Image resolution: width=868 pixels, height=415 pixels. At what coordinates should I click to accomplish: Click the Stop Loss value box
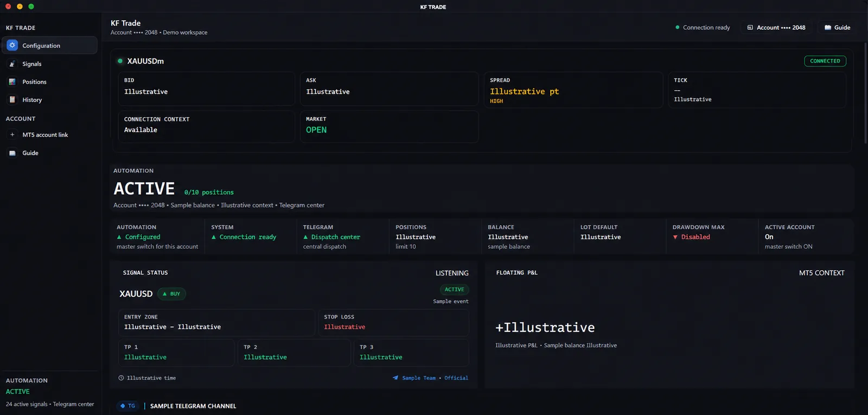[393, 323]
